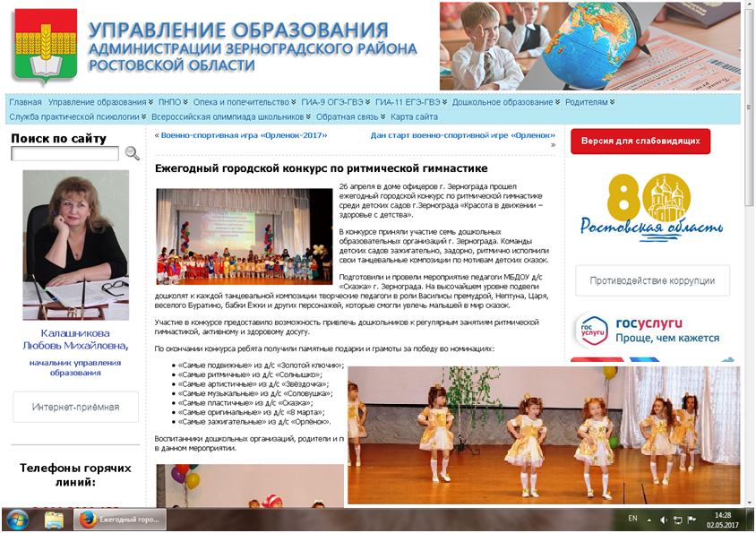Screen dimensions: 756x533
Task: Click the volume speaker tray icon
Action: [x=664, y=520]
